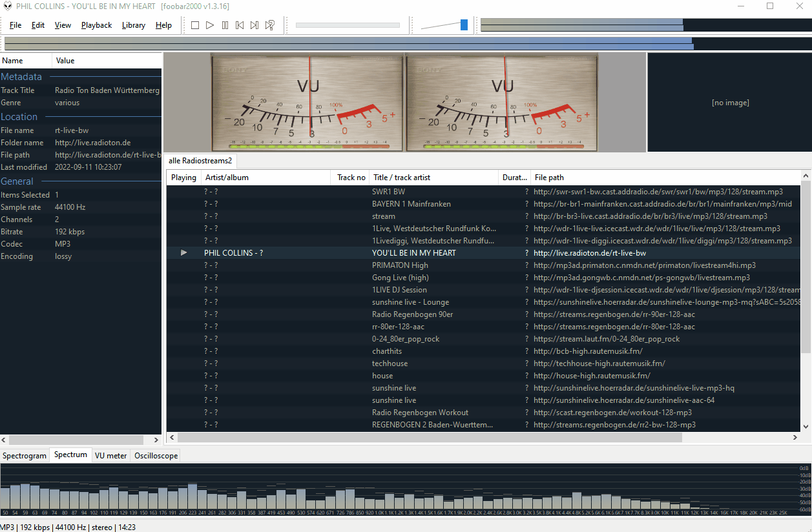Click the Name column header in properties

(26, 61)
